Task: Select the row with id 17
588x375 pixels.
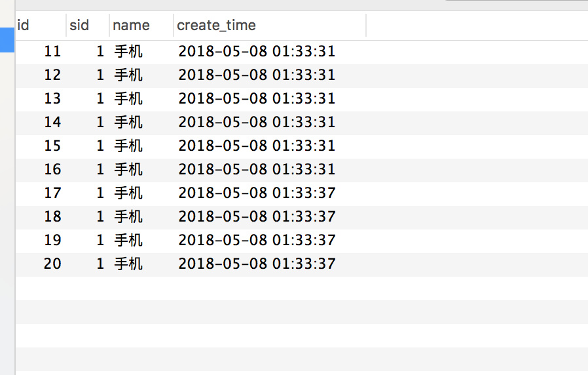Action: pos(302,193)
